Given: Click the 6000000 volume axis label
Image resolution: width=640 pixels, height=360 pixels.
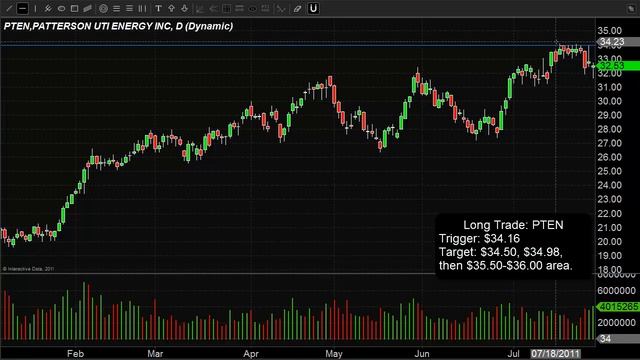Looking at the screenshot, I should click(616, 291).
